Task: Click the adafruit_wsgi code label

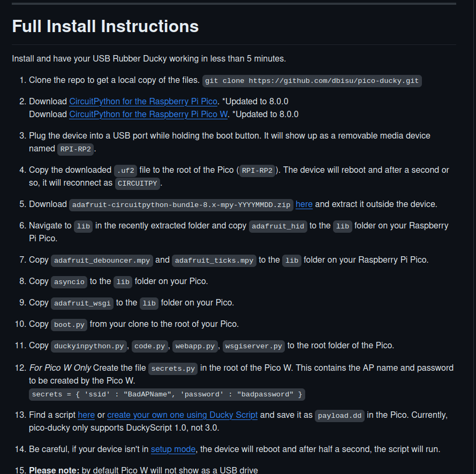Action: pos(82,303)
